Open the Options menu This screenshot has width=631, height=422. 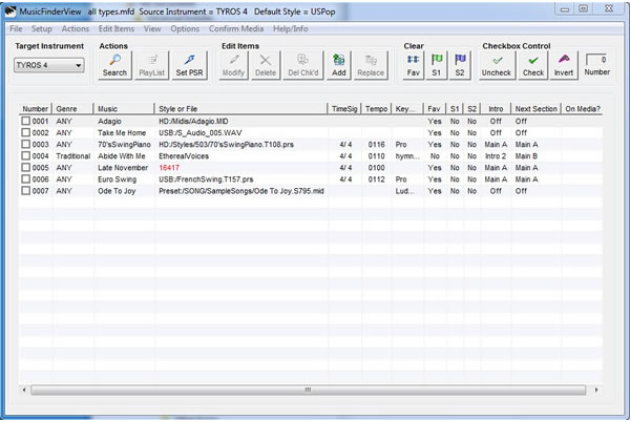pyautogui.click(x=185, y=29)
